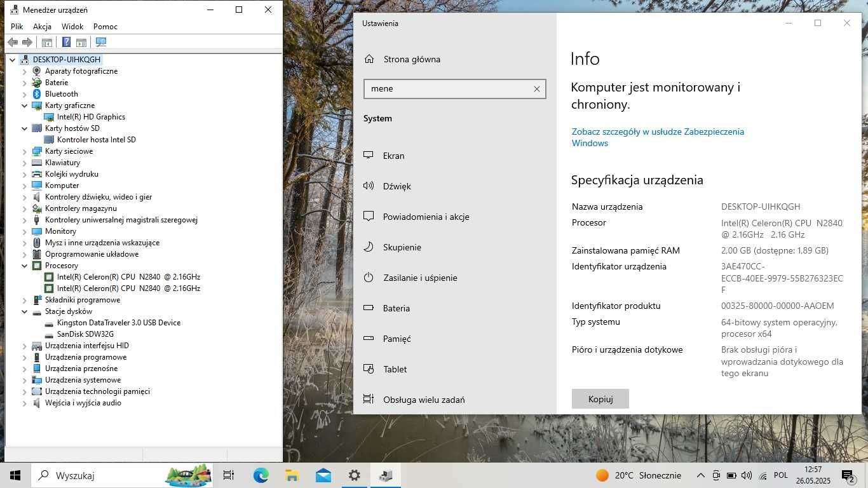The width and height of the screenshot is (868, 488).
Task: Open the 20°C Słonecznie weather widget
Action: (639, 475)
